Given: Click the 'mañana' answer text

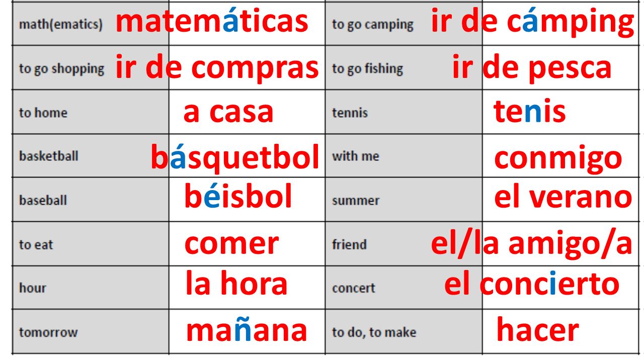Looking at the screenshot, I should coord(247,330).
